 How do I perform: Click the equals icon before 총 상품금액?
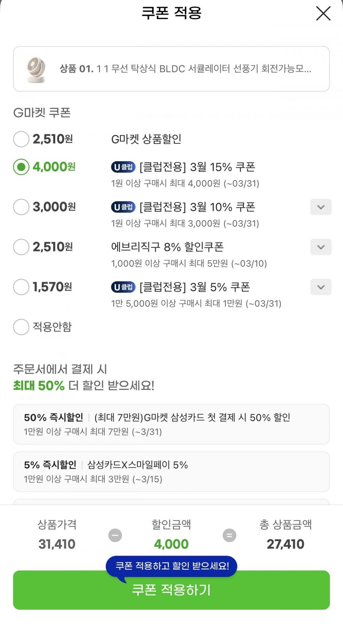point(229,535)
